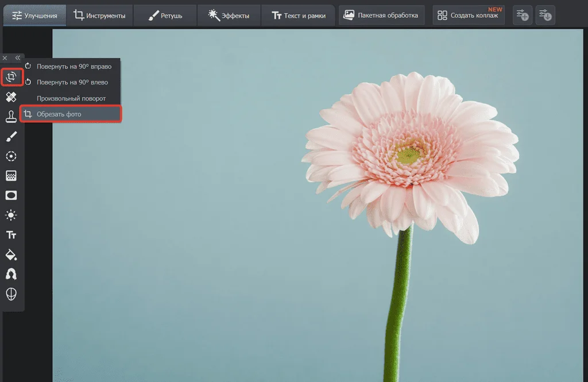
Task: Open the hair styling tool icon
Action: pyautogui.click(x=11, y=274)
